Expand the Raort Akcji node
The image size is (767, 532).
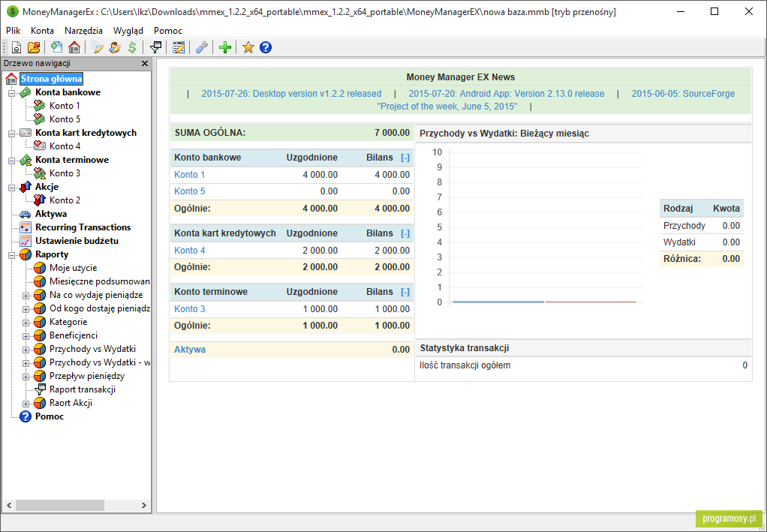tap(26, 404)
